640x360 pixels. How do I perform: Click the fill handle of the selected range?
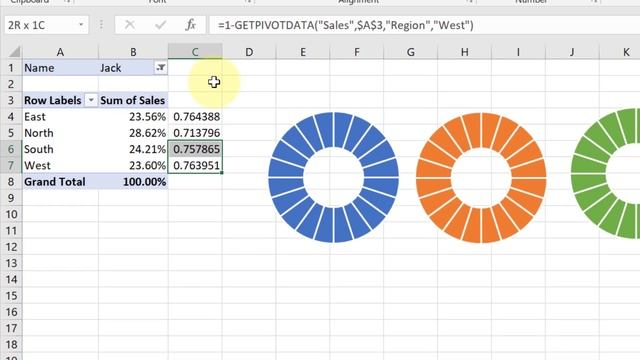(222, 173)
